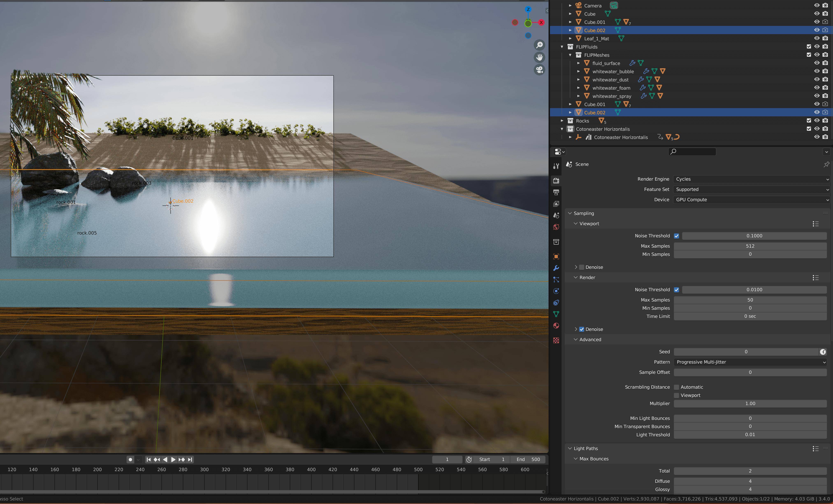Click the Play button in the timeline
833x504 pixels.
tap(173, 459)
